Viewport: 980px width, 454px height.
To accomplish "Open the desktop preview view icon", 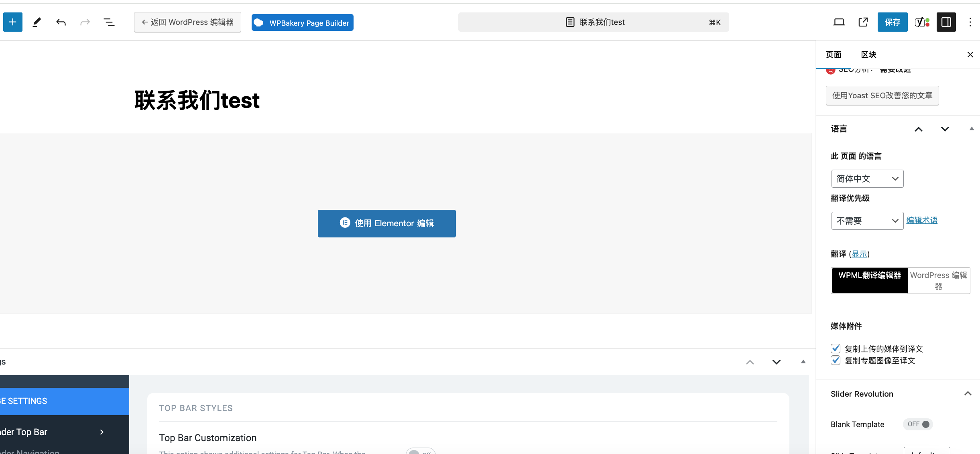I will [x=839, y=22].
